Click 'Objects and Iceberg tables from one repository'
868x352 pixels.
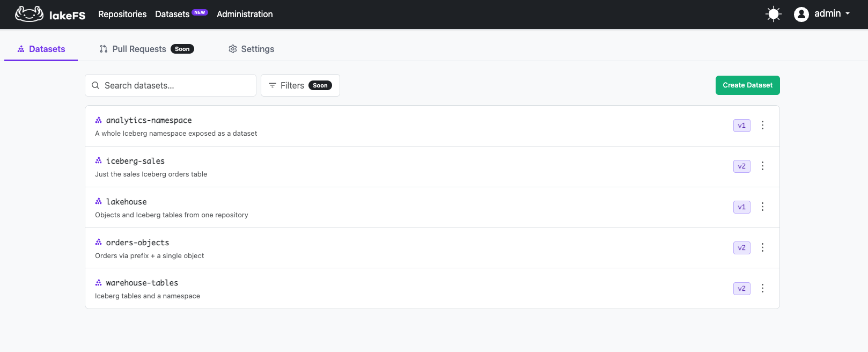click(x=172, y=215)
